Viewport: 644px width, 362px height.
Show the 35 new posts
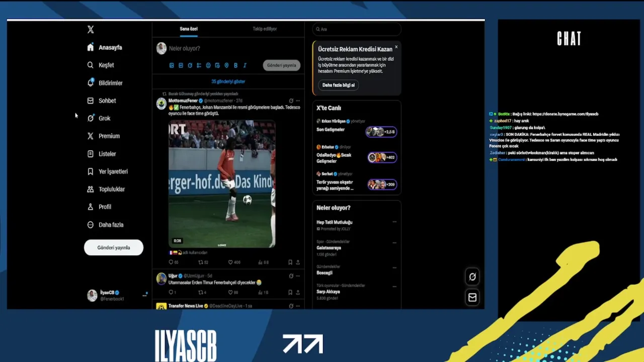[x=228, y=81]
